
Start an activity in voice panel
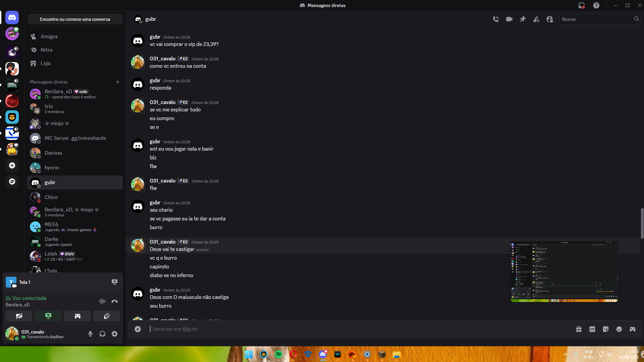[78, 316]
